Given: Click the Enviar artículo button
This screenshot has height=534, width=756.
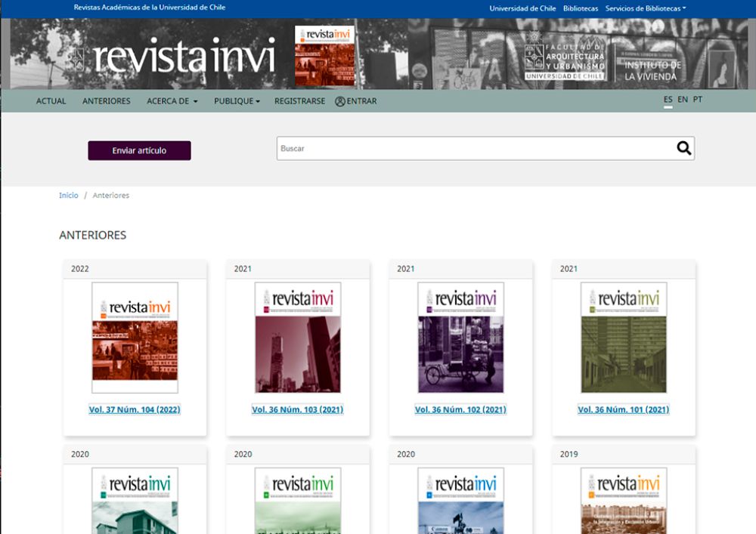Looking at the screenshot, I should tap(139, 150).
